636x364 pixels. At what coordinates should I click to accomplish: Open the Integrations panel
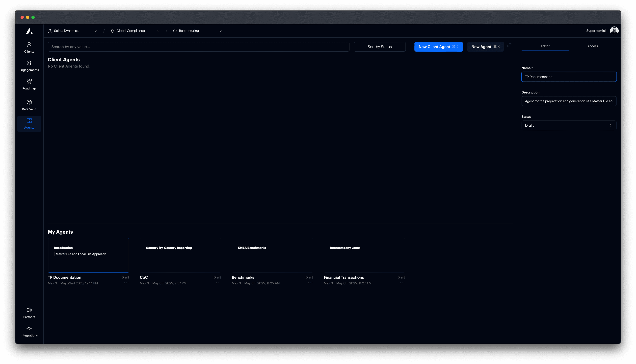pos(29,331)
